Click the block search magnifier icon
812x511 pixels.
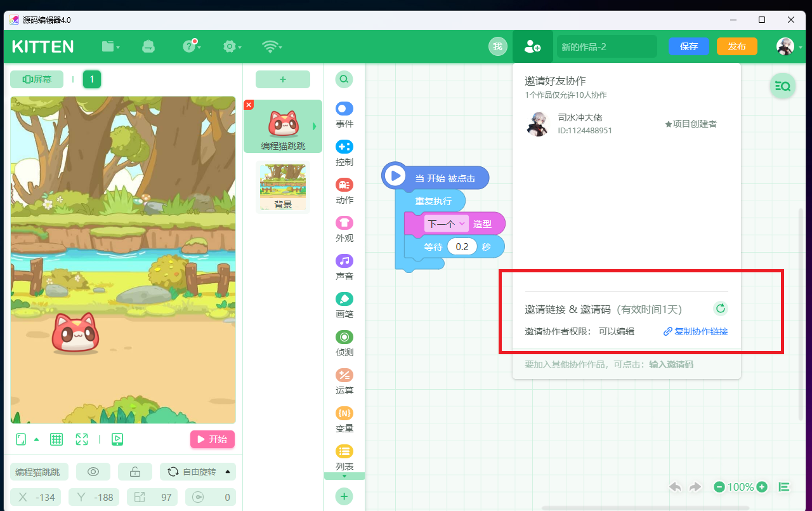click(x=344, y=79)
